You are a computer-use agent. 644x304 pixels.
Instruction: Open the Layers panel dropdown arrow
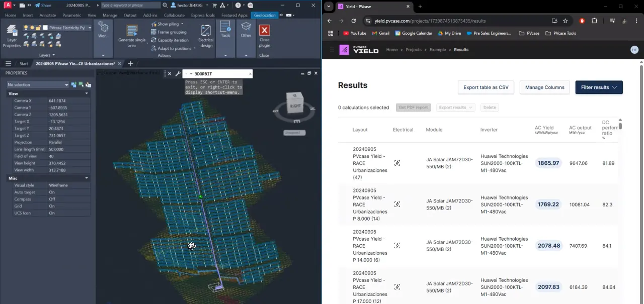pos(53,55)
